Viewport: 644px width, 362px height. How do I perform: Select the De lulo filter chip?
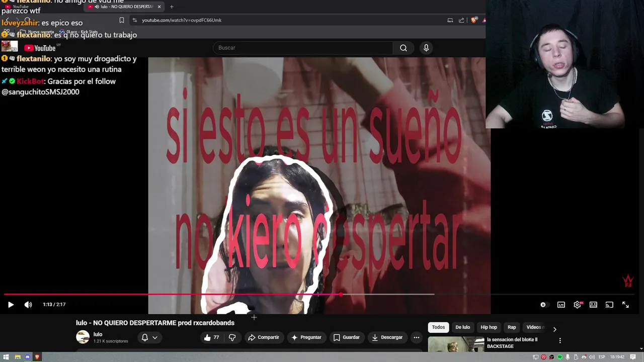click(462, 327)
